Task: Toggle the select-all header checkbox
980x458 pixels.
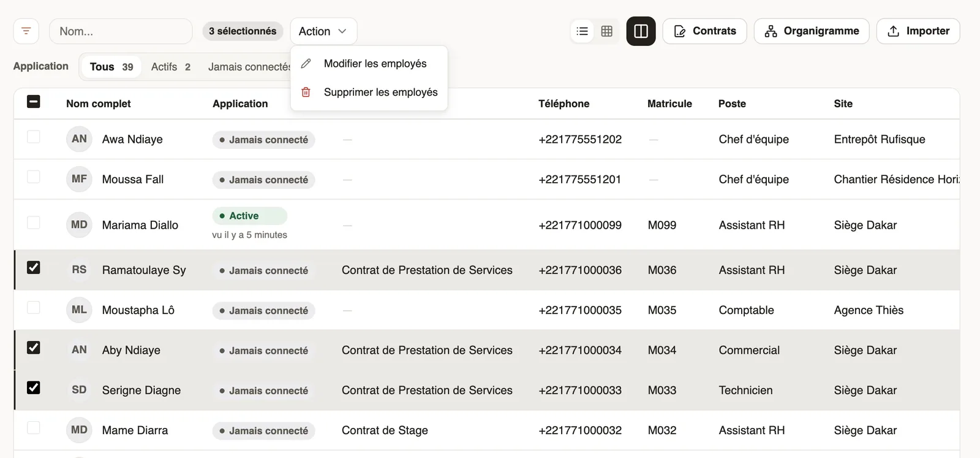Action: (x=34, y=102)
